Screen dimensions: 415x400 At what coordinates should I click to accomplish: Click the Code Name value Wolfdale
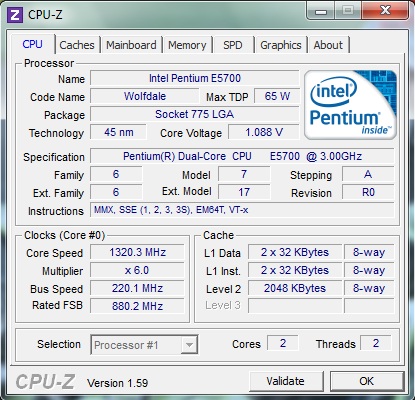coord(145,96)
